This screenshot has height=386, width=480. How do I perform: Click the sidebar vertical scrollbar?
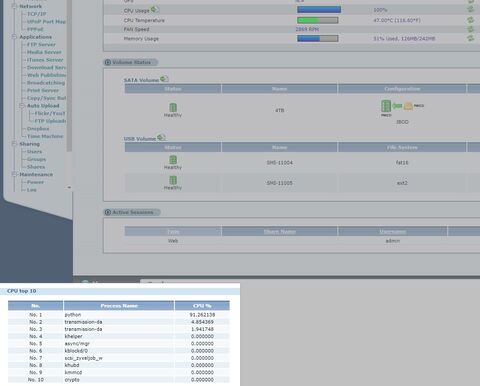point(69,77)
